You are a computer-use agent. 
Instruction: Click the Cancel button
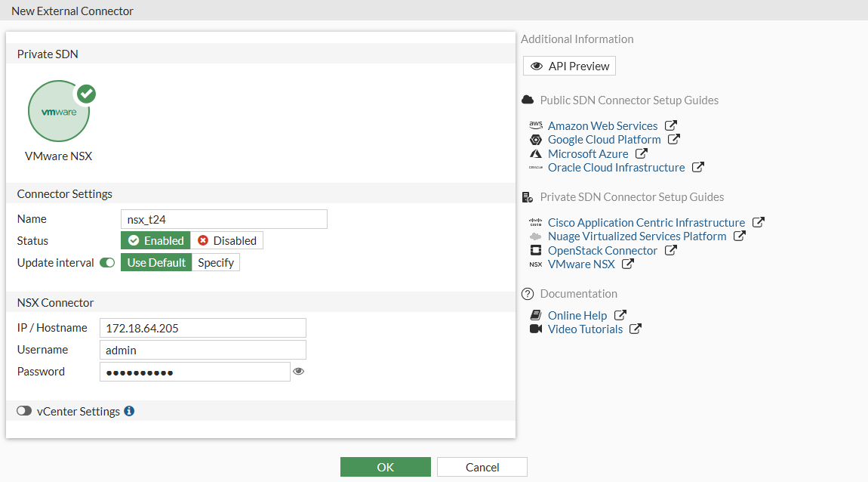click(482, 467)
